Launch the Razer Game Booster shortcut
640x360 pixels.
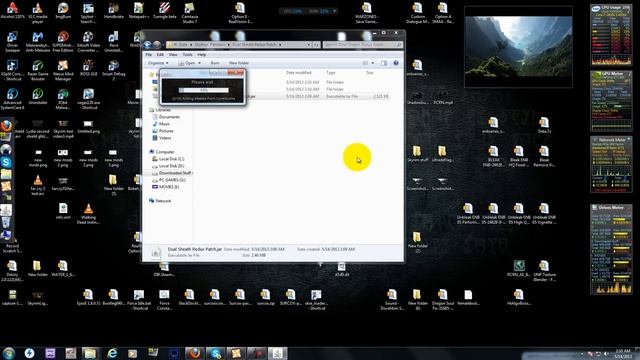pos(38,70)
